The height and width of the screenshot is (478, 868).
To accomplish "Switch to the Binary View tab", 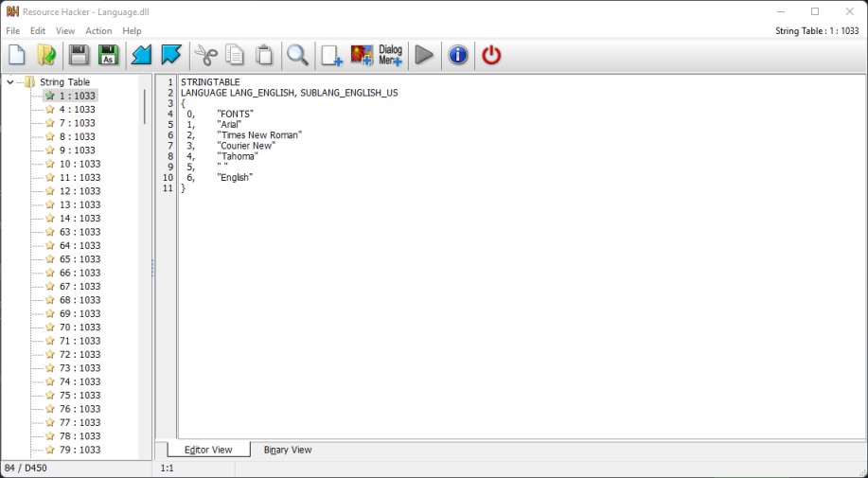I will [x=288, y=450].
